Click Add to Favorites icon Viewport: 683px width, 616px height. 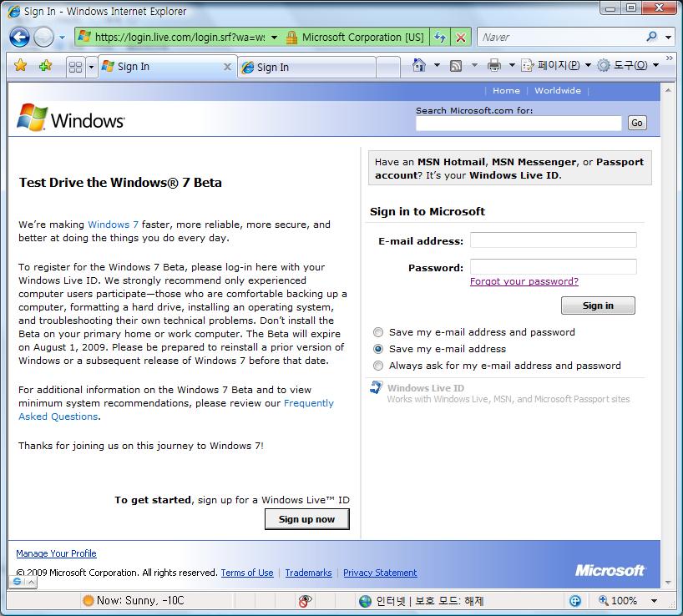pyautogui.click(x=45, y=66)
